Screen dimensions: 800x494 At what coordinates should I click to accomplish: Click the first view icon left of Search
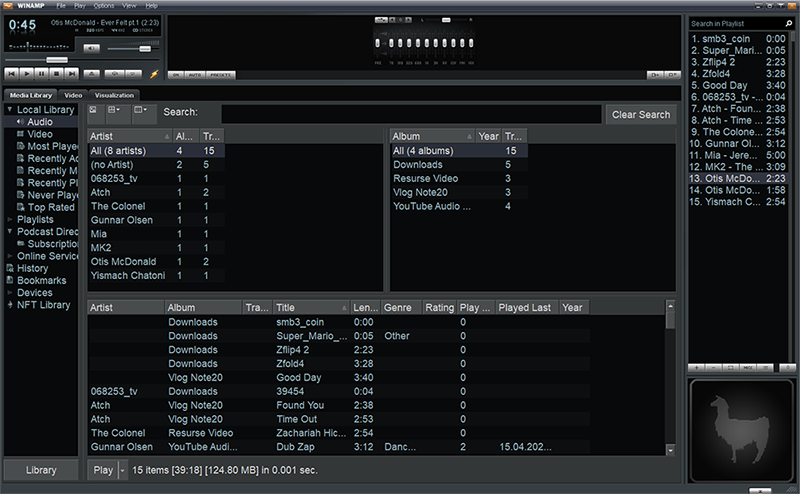coord(96,114)
